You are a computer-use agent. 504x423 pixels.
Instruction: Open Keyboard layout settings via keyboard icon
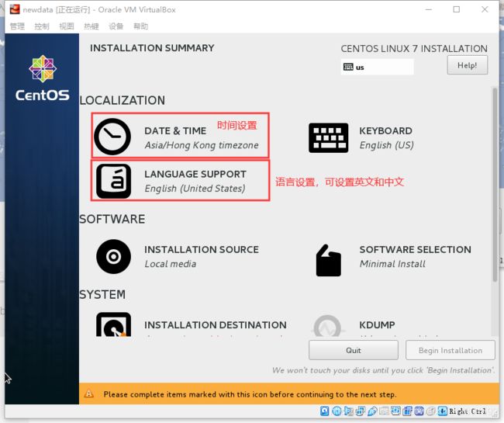tap(328, 137)
